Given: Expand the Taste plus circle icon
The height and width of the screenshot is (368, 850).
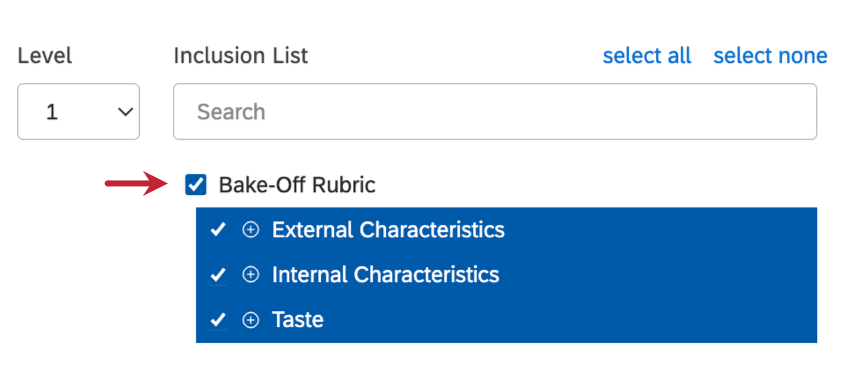Looking at the screenshot, I should point(250,320).
